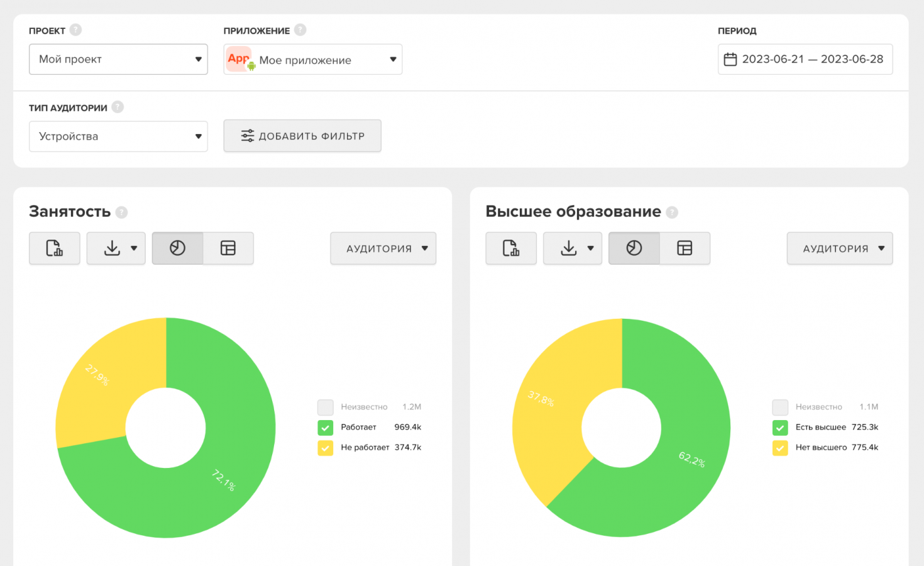Click report icon in Высшее образование card
This screenshot has height=566, width=924.
(x=511, y=248)
